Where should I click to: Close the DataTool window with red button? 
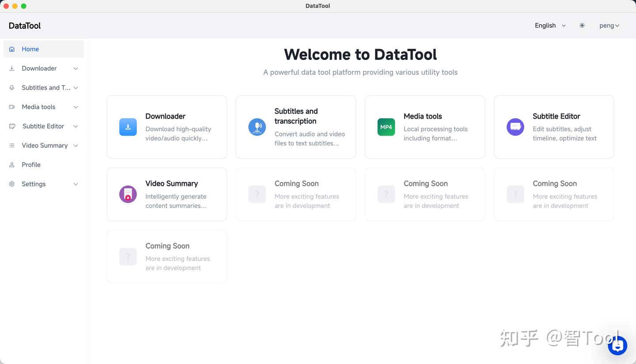coord(6,6)
